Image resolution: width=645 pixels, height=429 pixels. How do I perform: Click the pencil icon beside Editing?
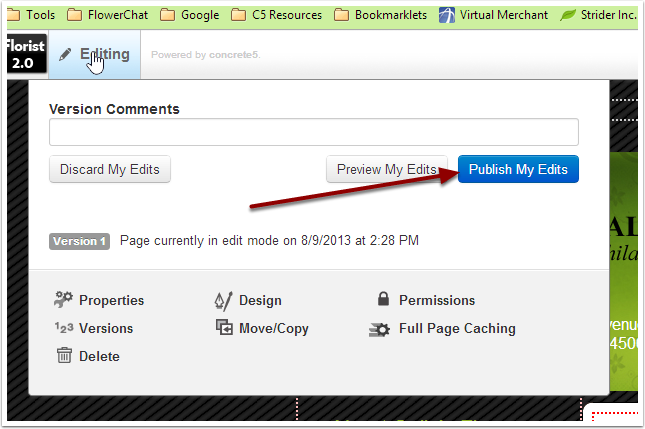[66, 55]
